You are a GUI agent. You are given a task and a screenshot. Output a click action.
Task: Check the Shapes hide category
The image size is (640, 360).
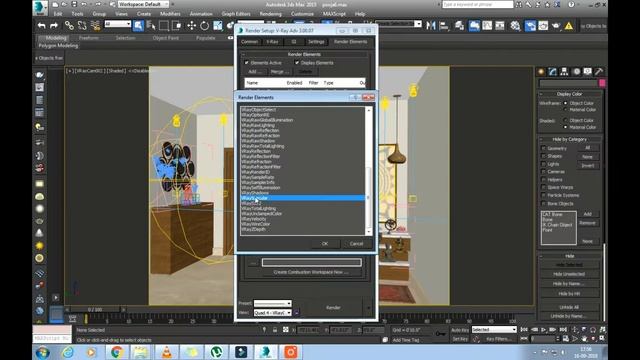(x=543, y=156)
